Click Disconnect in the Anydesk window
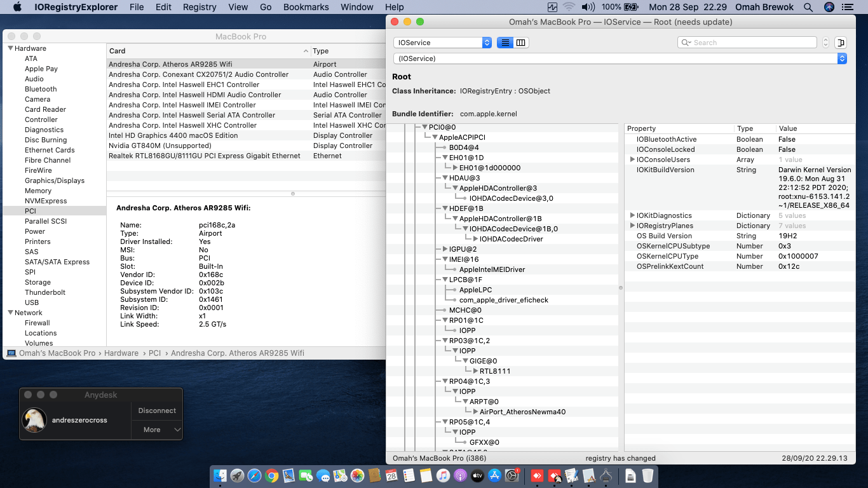 coord(157,410)
